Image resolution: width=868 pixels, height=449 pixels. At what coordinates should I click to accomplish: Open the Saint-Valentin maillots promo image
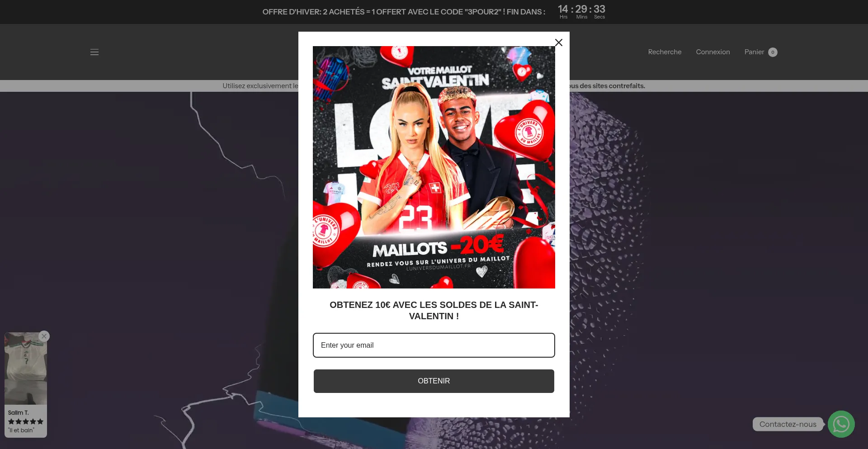[x=434, y=167]
